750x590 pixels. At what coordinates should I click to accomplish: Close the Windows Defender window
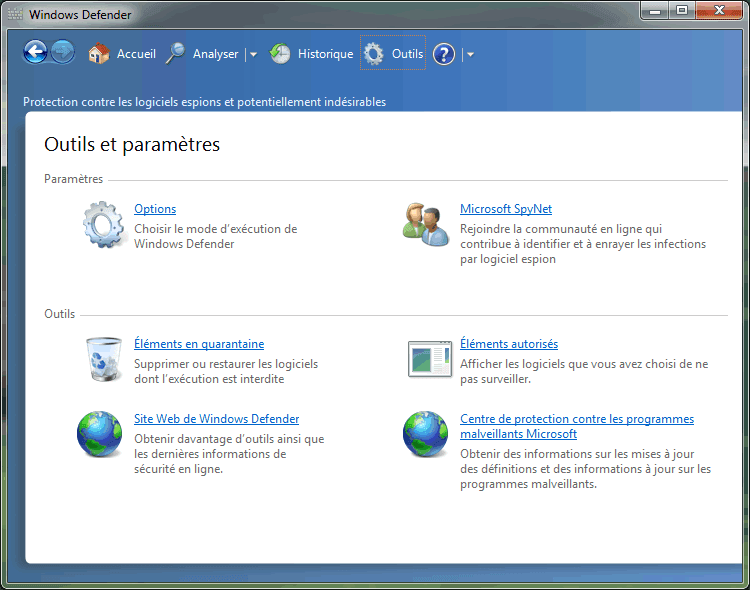[x=719, y=11]
